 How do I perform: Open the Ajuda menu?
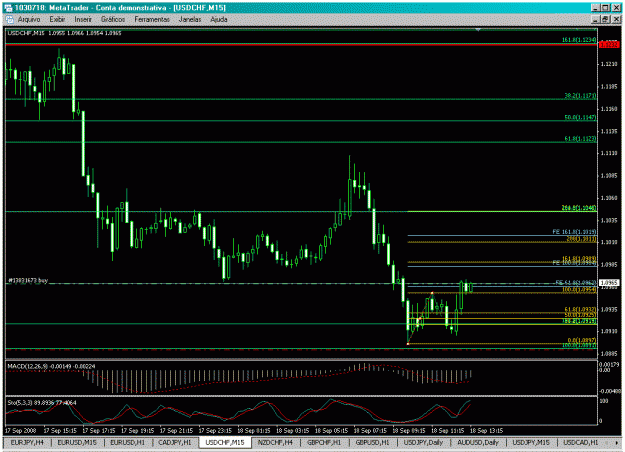tap(218, 19)
